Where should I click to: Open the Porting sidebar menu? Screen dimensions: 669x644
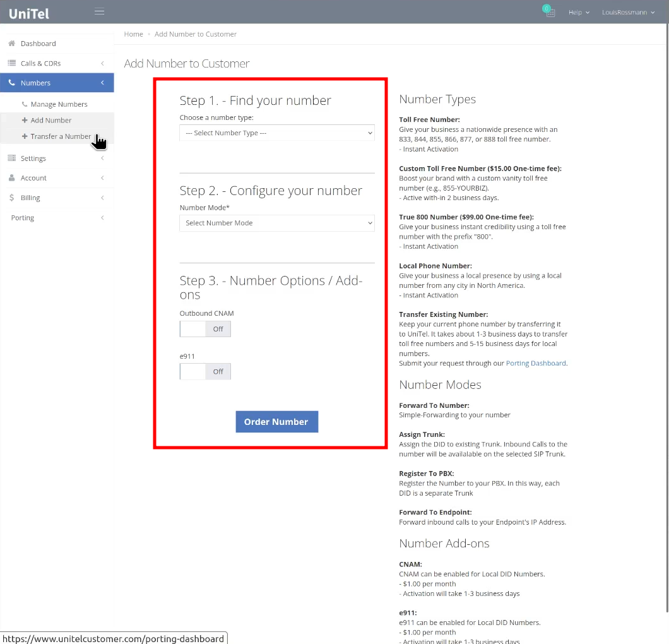tap(57, 218)
